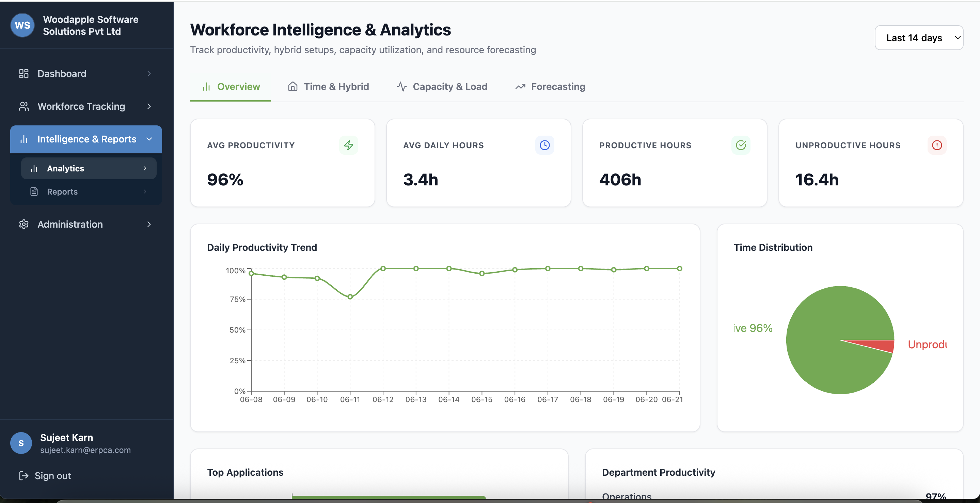Open the Last 14 days date range dropdown
The height and width of the screenshot is (503, 980).
(919, 38)
